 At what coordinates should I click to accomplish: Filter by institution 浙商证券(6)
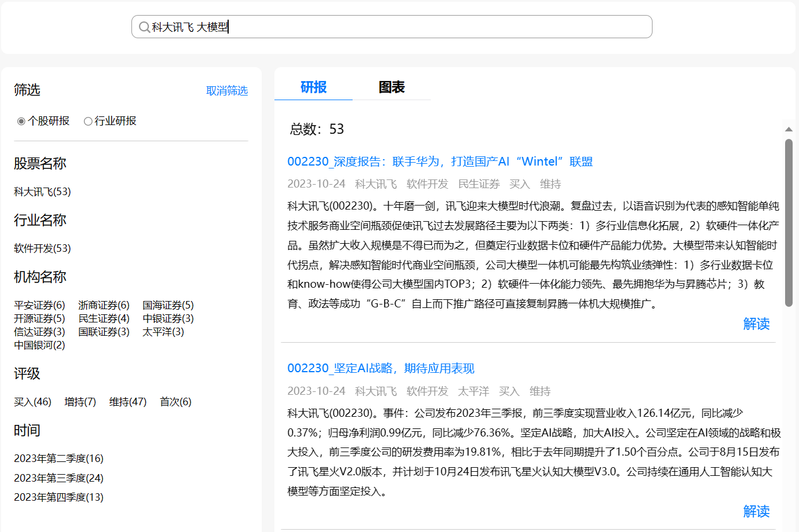[x=104, y=305]
